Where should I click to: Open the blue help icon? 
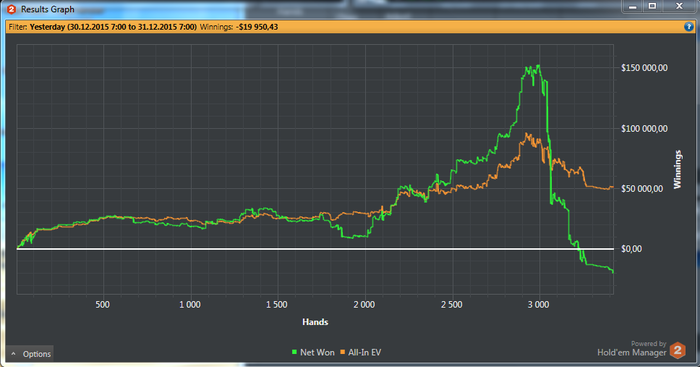(688, 27)
